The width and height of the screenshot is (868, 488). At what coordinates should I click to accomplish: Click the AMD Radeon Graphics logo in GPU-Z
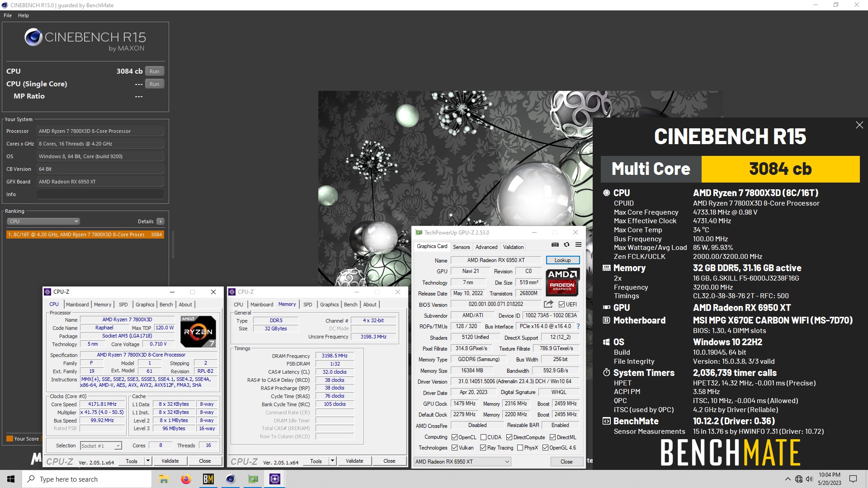[x=562, y=282]
